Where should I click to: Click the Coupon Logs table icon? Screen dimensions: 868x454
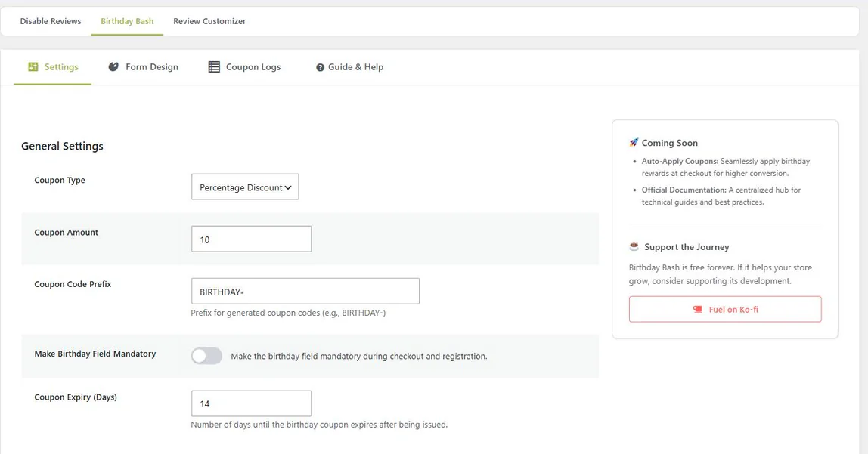(214, 67)
